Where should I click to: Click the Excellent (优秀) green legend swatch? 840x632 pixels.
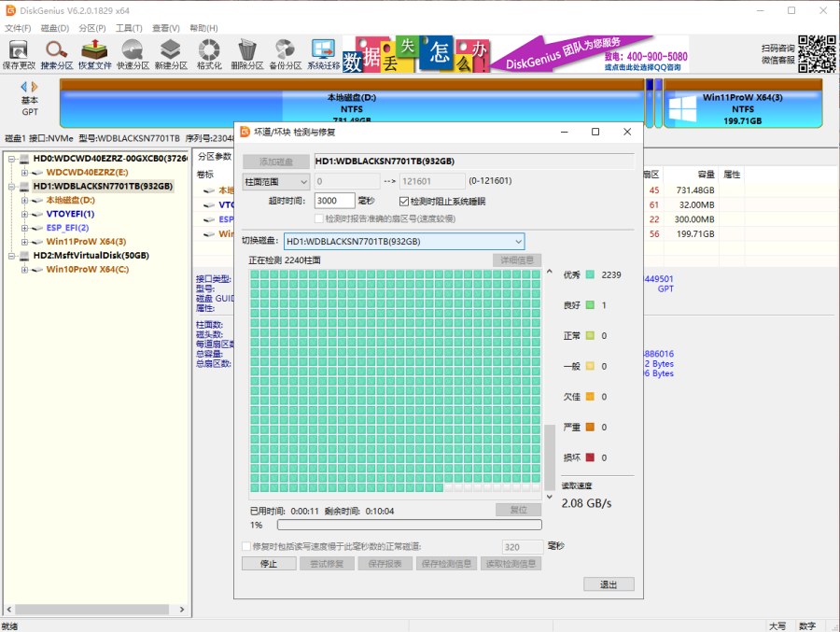pyautogui.click(x=590, y=275)
